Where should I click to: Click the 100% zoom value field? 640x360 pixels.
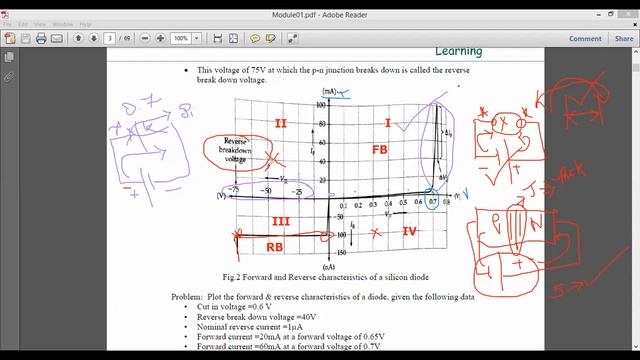tap(180, 38)
